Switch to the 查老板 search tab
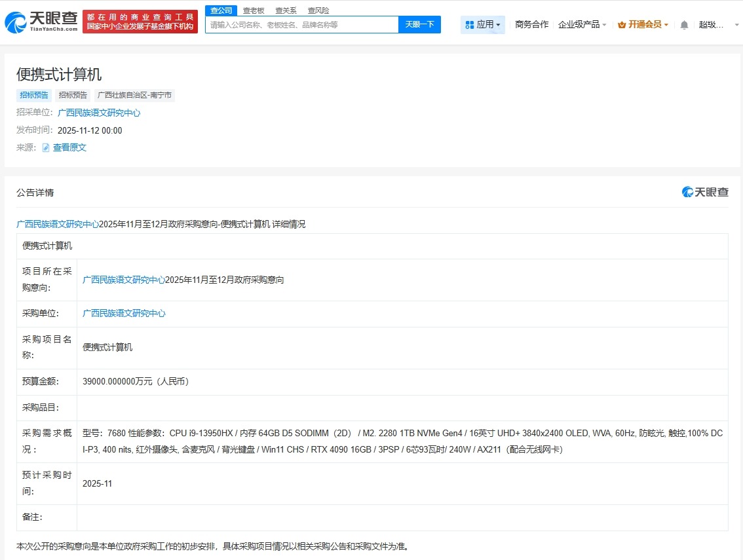The height and width of the screenshot is (560, 743). tap(254, 10)
